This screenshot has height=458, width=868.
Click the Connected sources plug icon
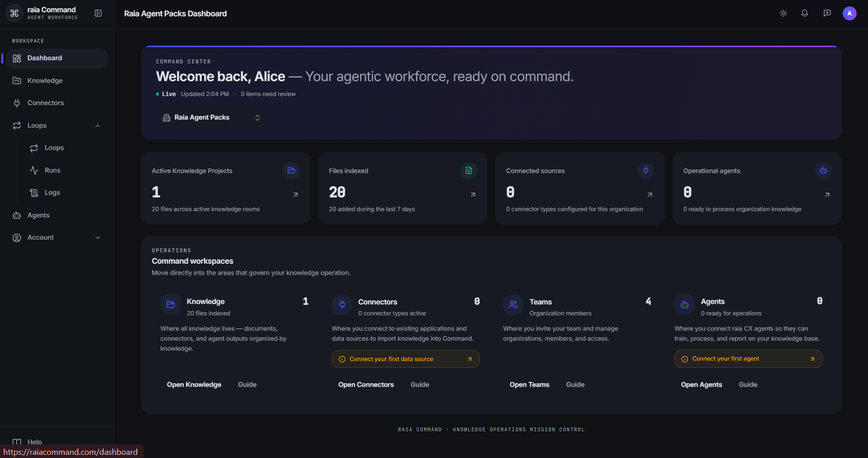646,171
